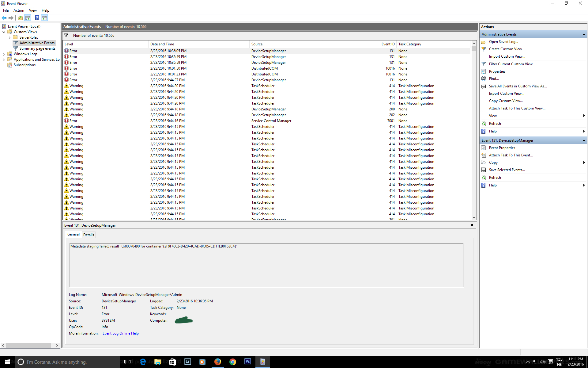Click the blue Help toolbar icon

[x=37, y=18]
